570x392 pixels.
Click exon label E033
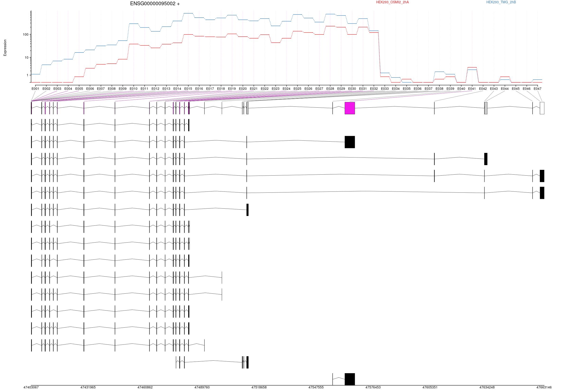pos(385,89)
